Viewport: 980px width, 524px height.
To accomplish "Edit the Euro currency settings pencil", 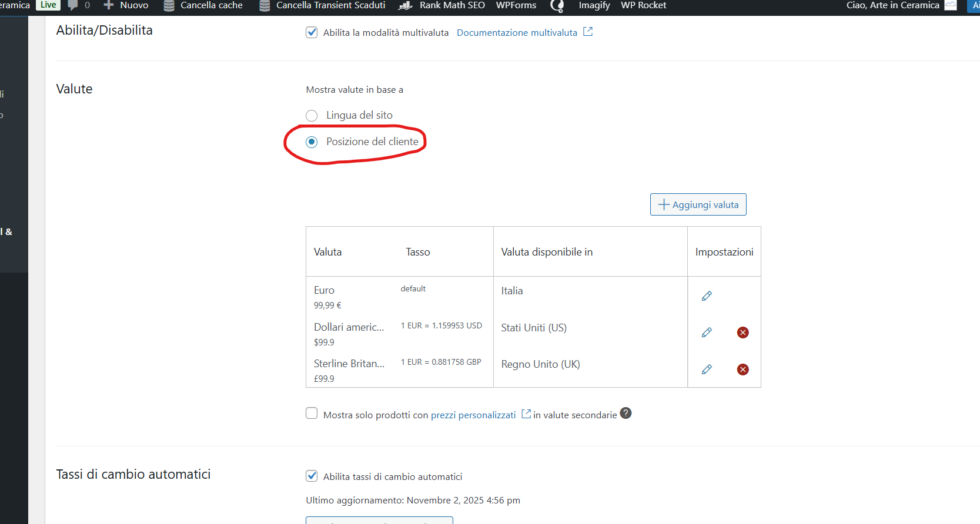I will [707, 296].
